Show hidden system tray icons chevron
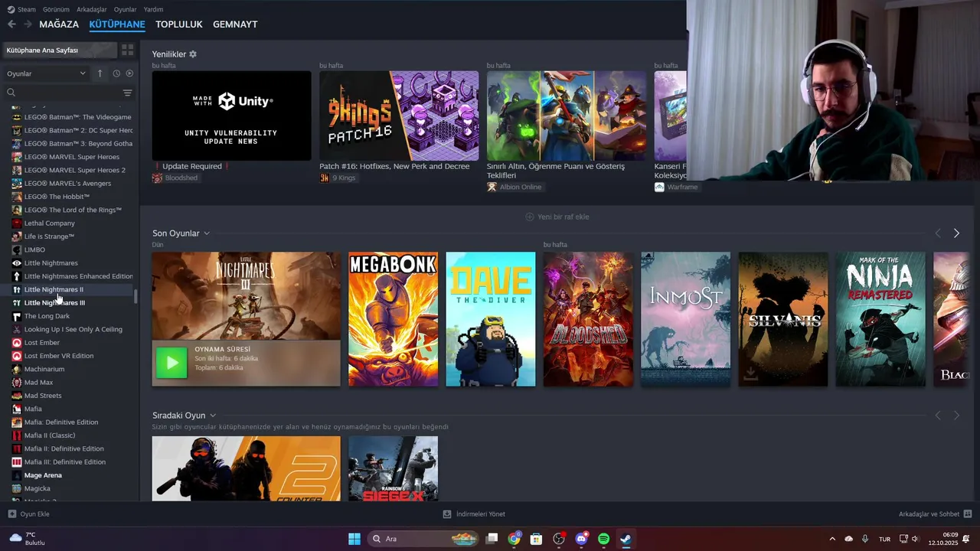This screenshot has width=980, height=551. 832,539
